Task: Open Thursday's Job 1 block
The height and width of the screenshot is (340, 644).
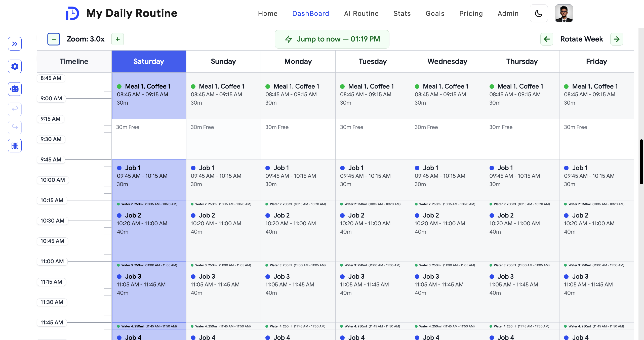Action: (522, 180)
